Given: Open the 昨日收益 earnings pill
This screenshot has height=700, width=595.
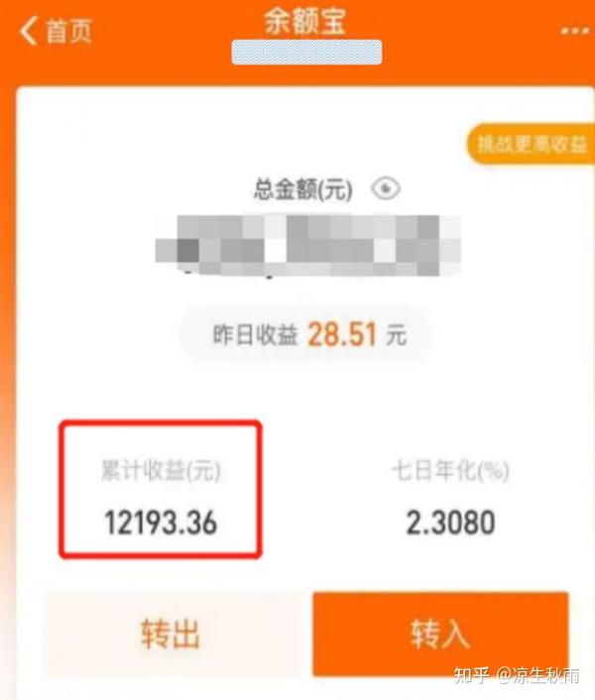Looking at the screenshot, I should click(x=307, y=335).
